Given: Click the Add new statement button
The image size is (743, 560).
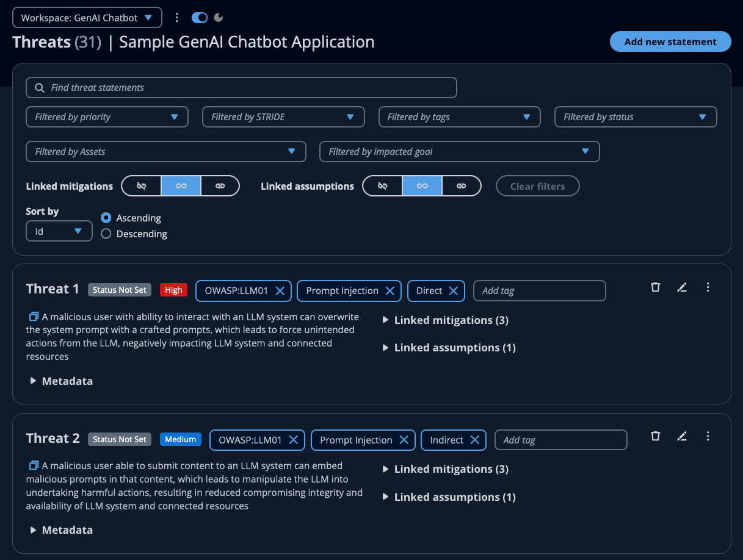Looking at the screenshot, I should coord(670,41).
